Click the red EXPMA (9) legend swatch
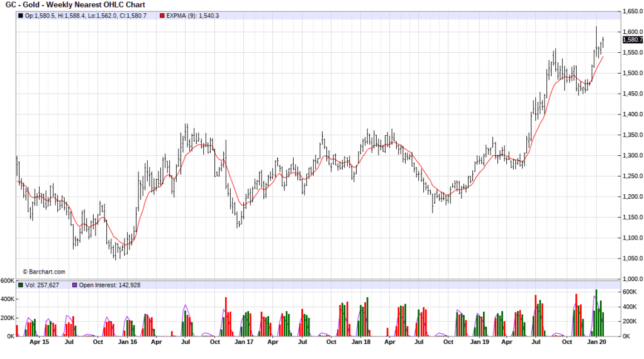 pos(163,15)
